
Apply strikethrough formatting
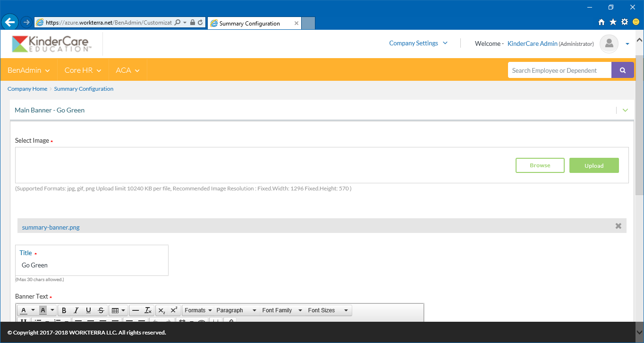[101, 310]
